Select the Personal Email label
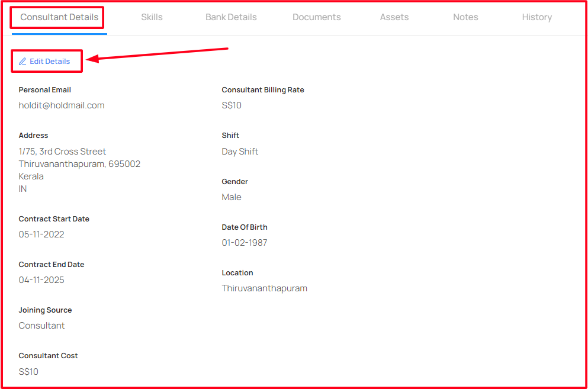Screen dimensions: 588x389 (44, 89)
